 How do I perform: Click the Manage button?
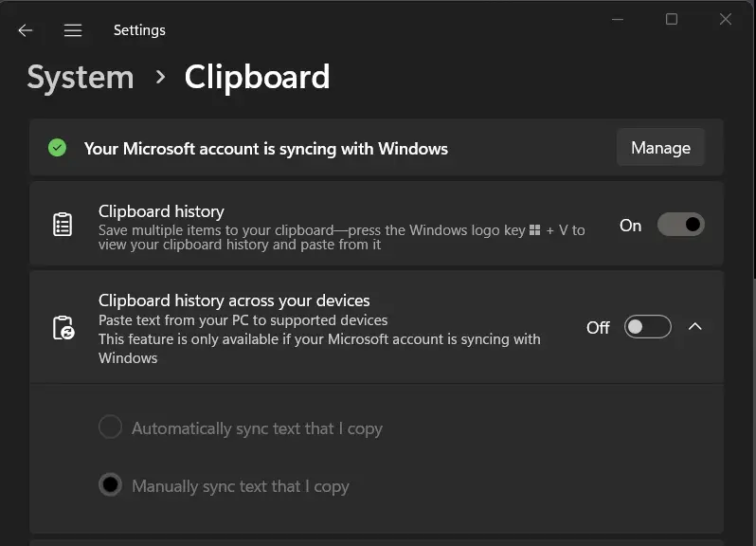[660, 148]
